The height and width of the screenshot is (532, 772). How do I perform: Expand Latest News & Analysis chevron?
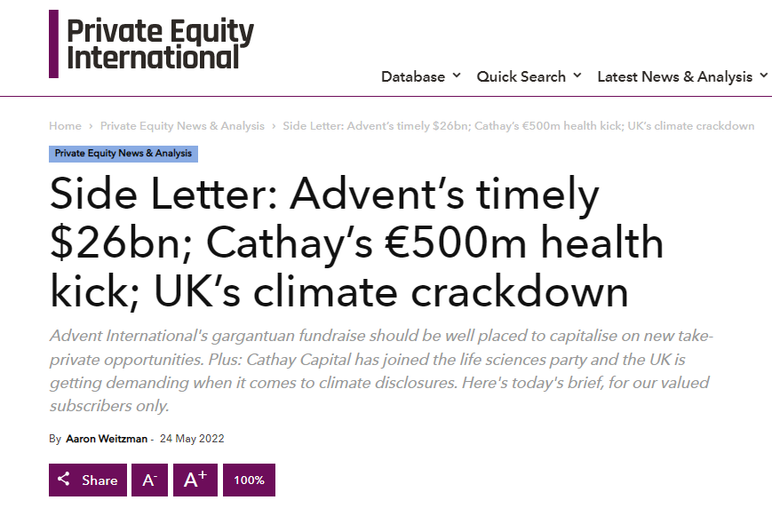(764, 75)
